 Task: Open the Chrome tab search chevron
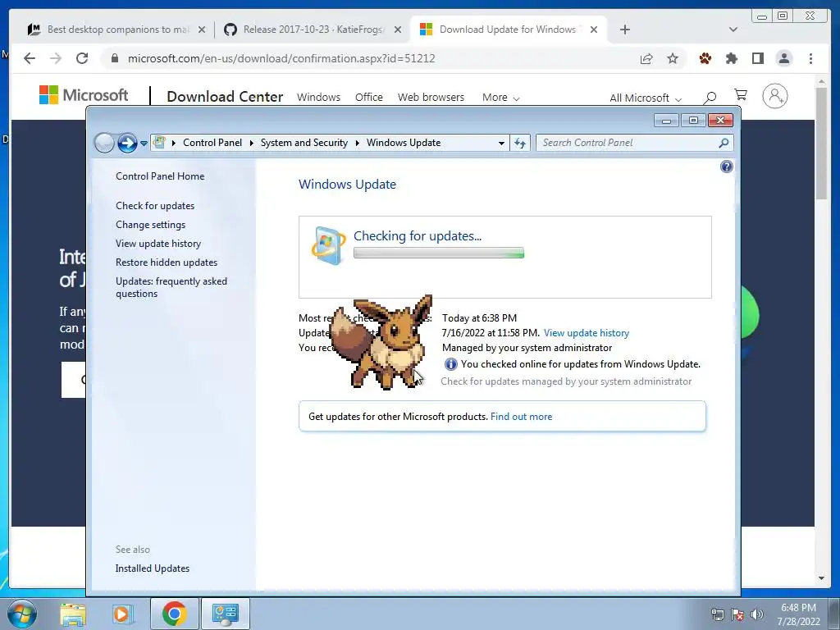[733, 30]
